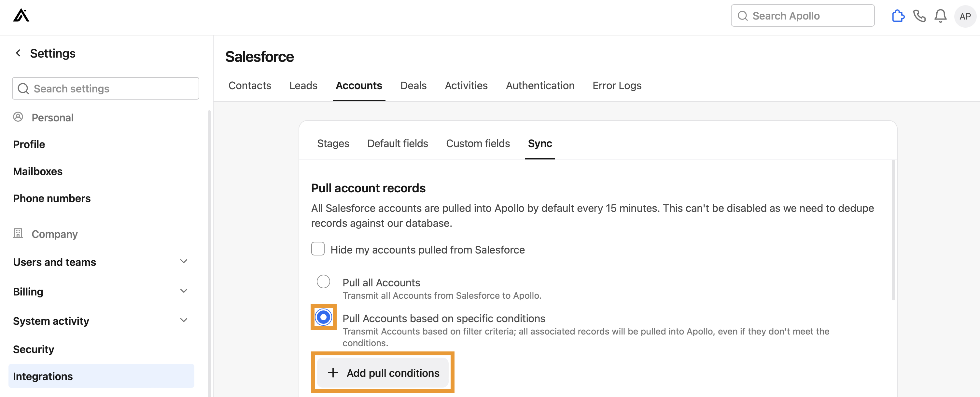This screenshot has height=397, width=980.
Task: Check Hide my accounts pulled from Salesforce
Action: (x=318, y=249)
